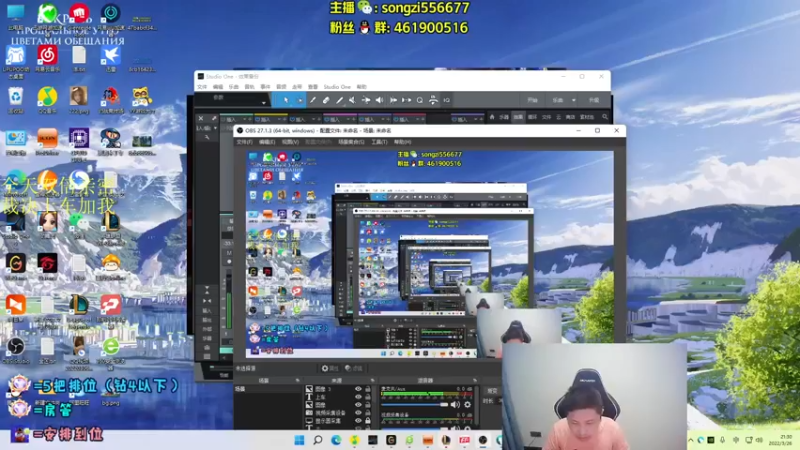Open the Studio One browser home icon
This screenshot has height=450, width=800.
click(x=492, y=117)
